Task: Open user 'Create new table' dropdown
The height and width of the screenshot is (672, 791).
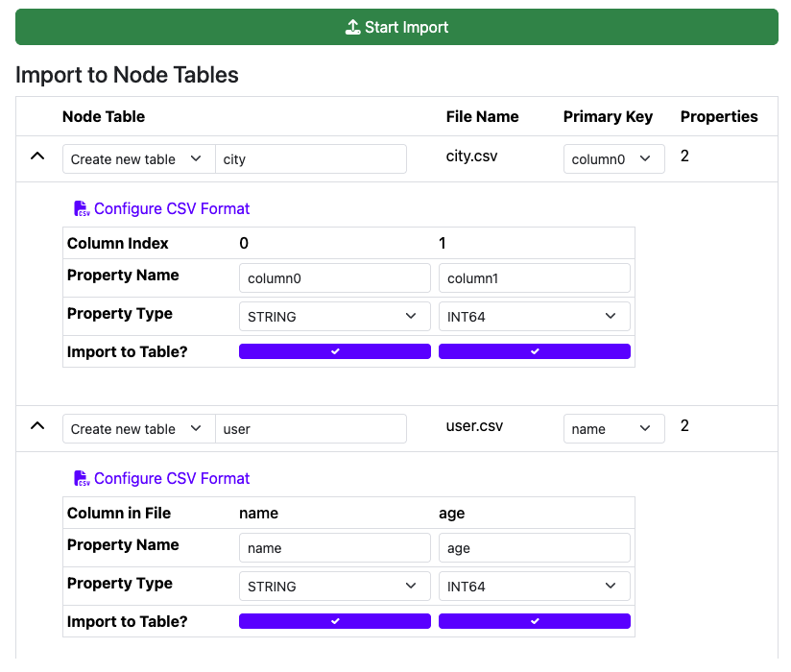Action: coord(138,429)
